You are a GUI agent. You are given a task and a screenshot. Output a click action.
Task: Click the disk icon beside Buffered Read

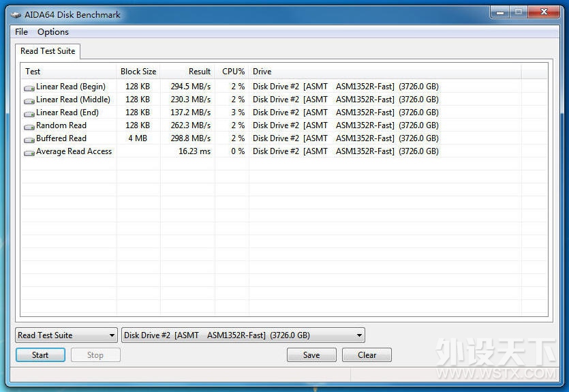click(29, 140)
